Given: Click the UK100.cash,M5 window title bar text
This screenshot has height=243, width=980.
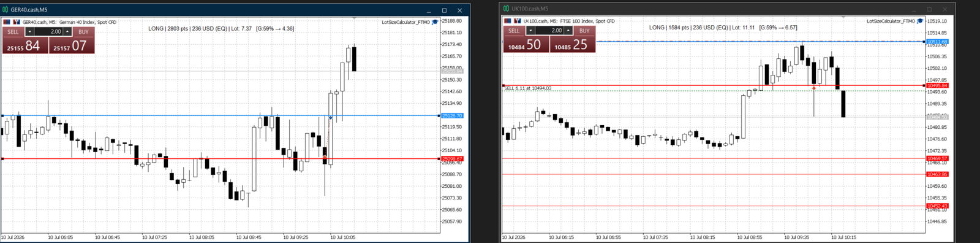Looking at the screenshot, I should tap(530, 9).
